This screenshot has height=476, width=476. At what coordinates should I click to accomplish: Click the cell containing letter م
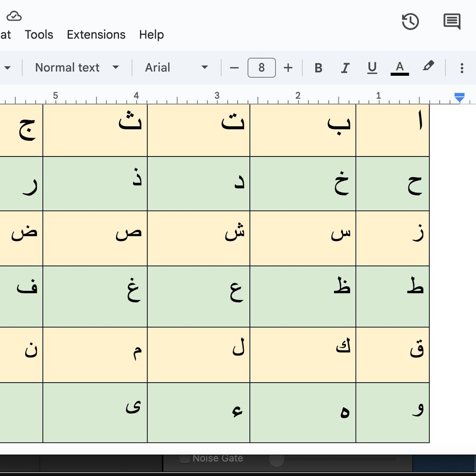click(x=95, y=355)
